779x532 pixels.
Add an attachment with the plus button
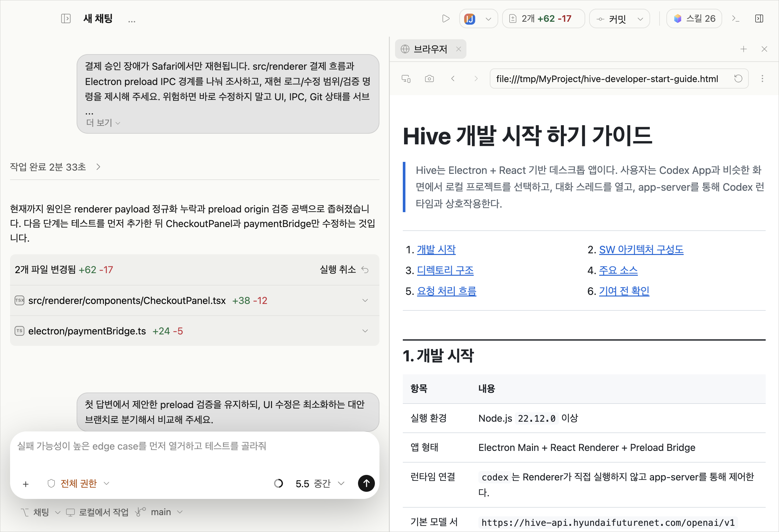tap(26, 484)
